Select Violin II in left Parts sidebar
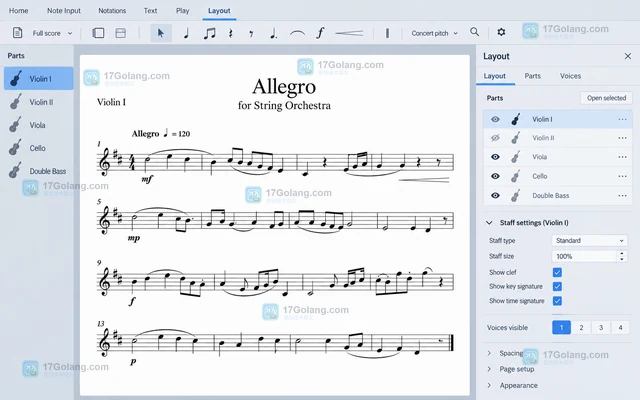This screenshot has height=400, width=640. (x=39, y=102)
